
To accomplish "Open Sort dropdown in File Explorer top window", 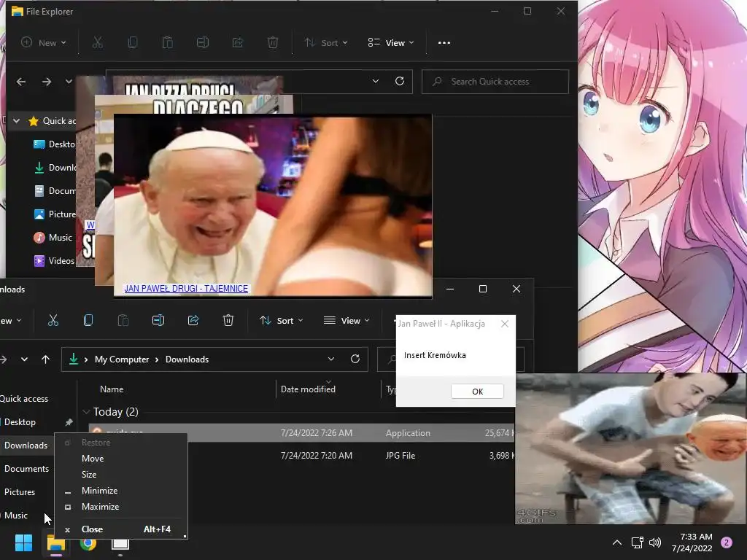I will (326, 43).
